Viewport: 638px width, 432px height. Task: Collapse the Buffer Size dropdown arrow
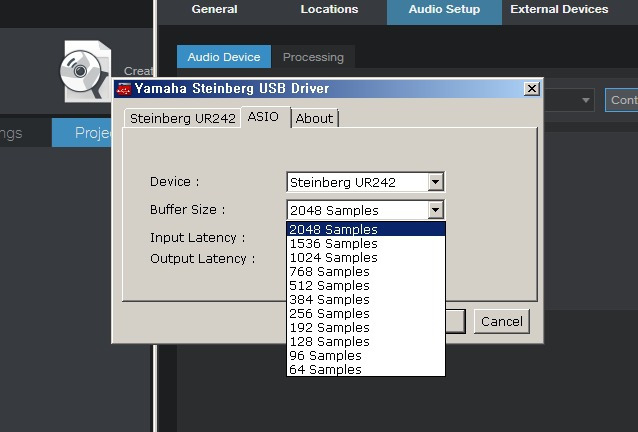click(x=435, y=210)
